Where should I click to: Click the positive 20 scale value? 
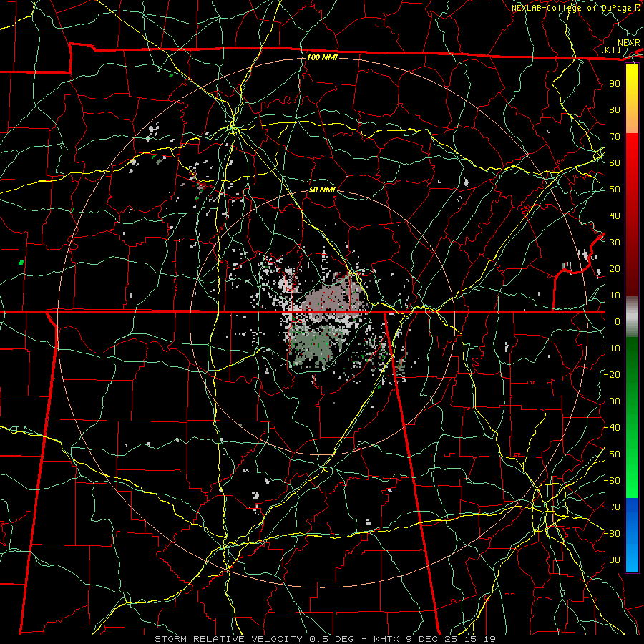pos(615,269)
